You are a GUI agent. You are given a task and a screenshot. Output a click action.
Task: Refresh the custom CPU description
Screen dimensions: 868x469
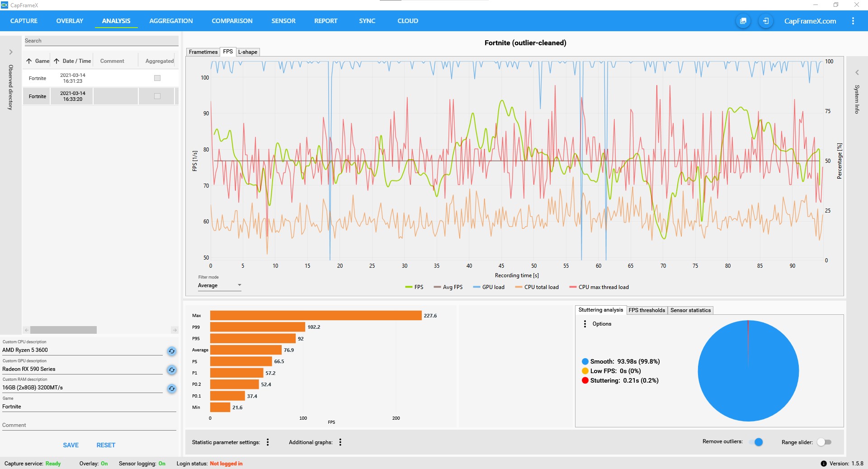click(171, 351)
